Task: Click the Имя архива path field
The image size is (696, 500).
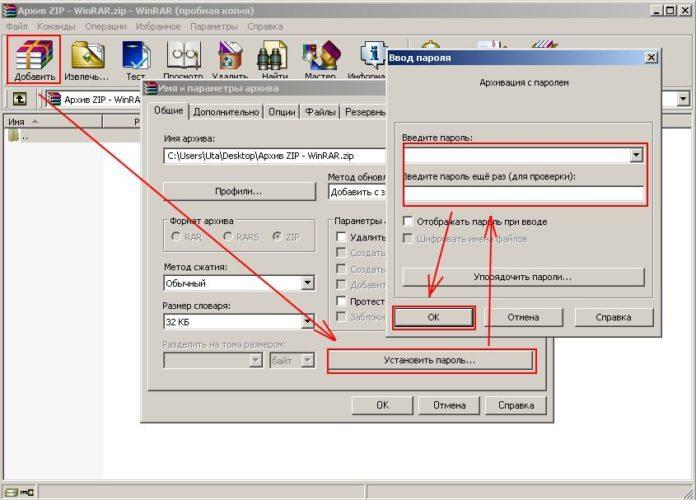Action: point(275,155)
